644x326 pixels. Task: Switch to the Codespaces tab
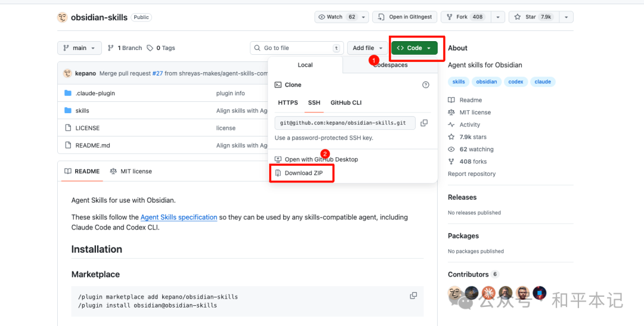tap(390, 65)
